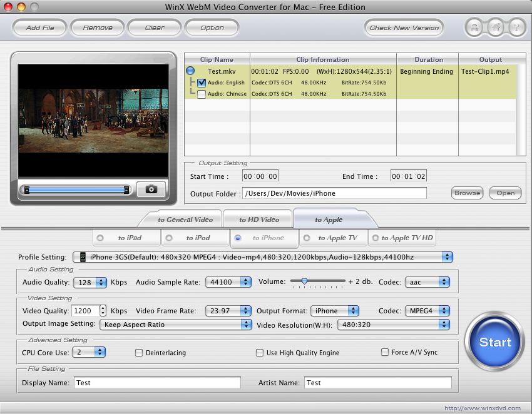This screenshot has width=532, height=414.
Task: Click the Beginning Ending duration cell
Action: pos(426,71)
